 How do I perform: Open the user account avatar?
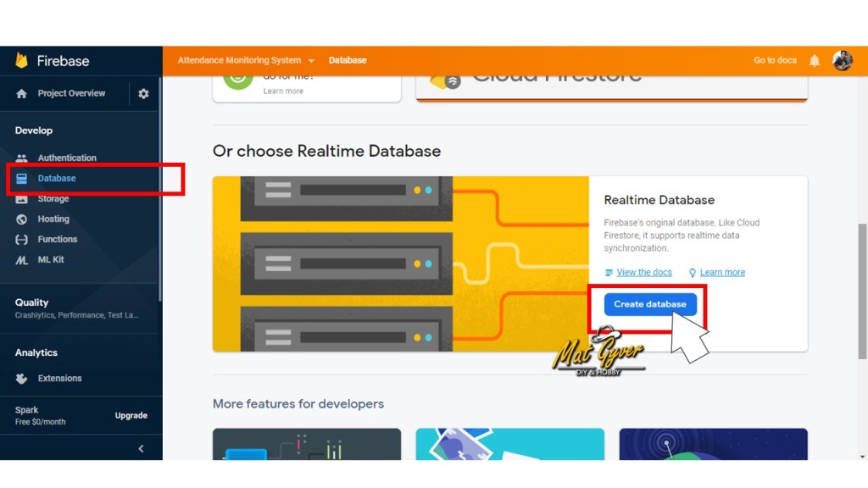(x=842, y=61)
